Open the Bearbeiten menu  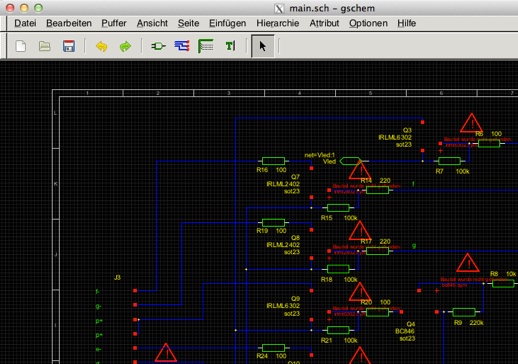coord(69,23)
